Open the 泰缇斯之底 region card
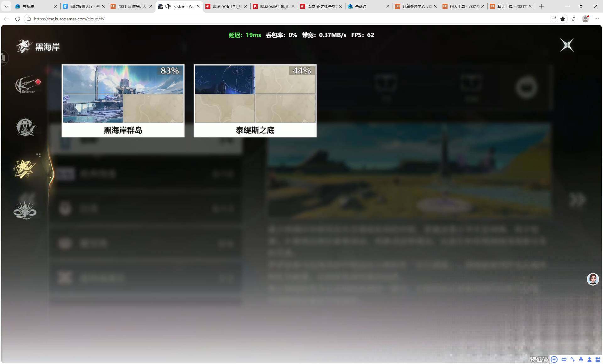The image size is (603, 364). pyautogui.click(x=255, y=101)
